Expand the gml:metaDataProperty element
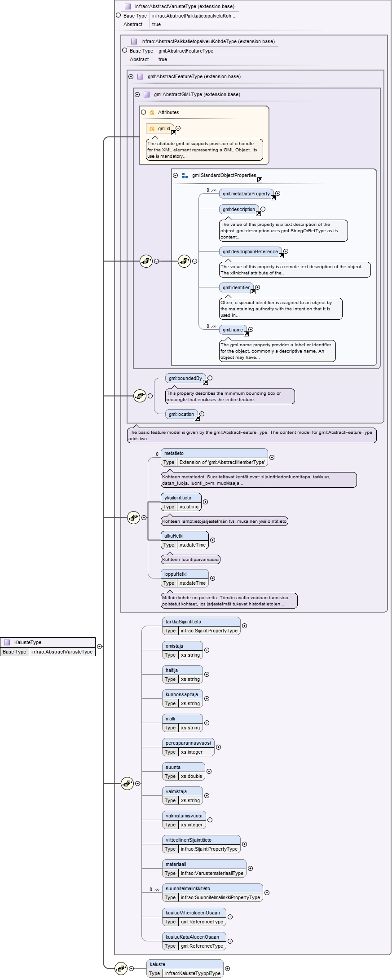 click(x=278, y=194)
